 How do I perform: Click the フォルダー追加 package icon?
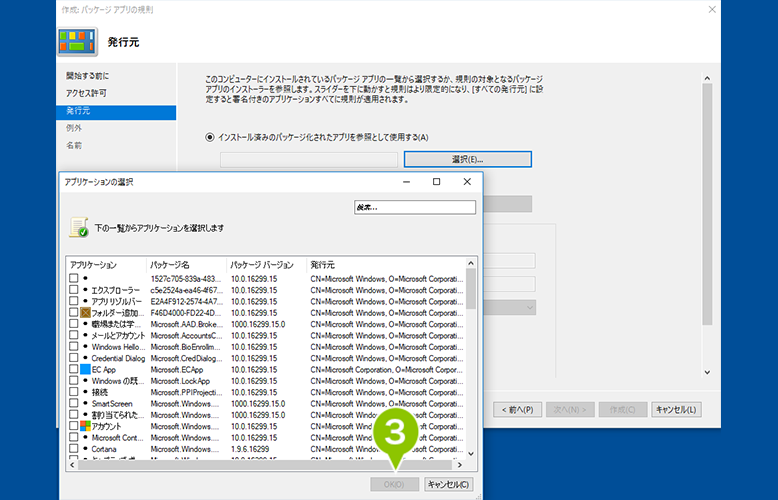(85, 312)
